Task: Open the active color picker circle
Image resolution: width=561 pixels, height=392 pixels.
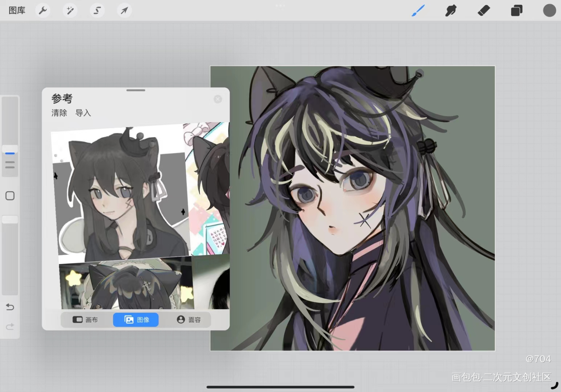Action: [x=549, y=11]
